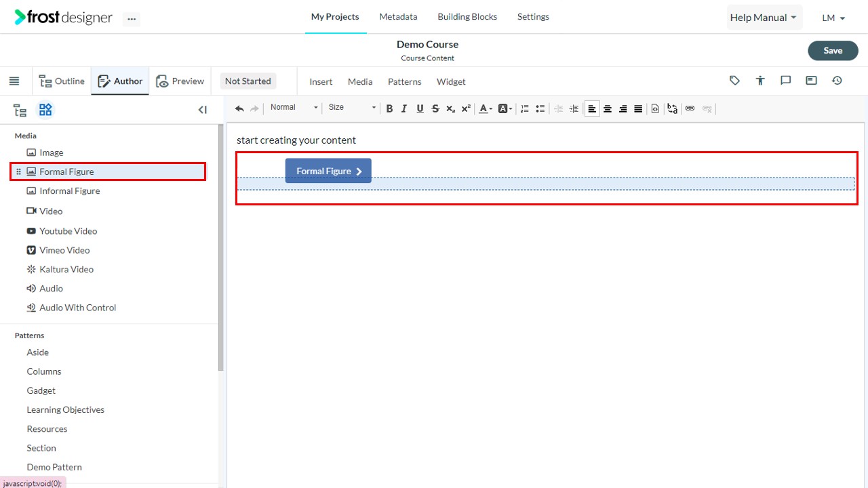Viewport: 868px width, 488px height.
Task: Click the unlink icon
Action: pyautogui.click(x=707, y=108)
